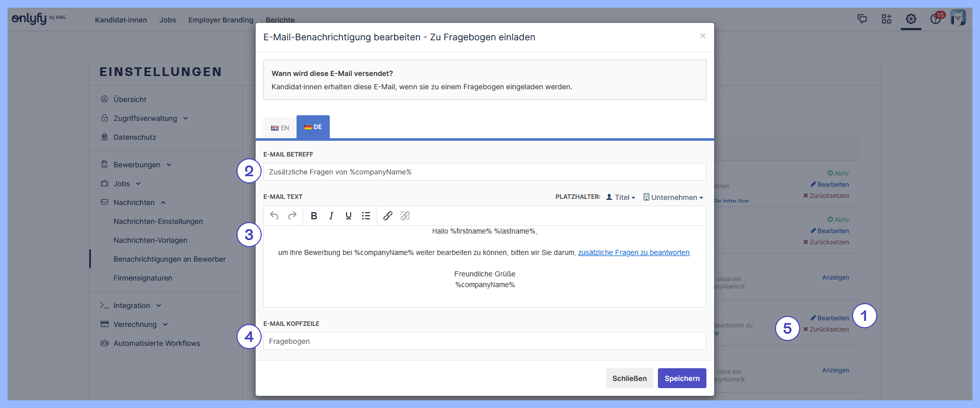The image size is (980, 408).
Task: Select Benachrichtigungen an Bewerber in sidebar
Action: click(169, 259)
